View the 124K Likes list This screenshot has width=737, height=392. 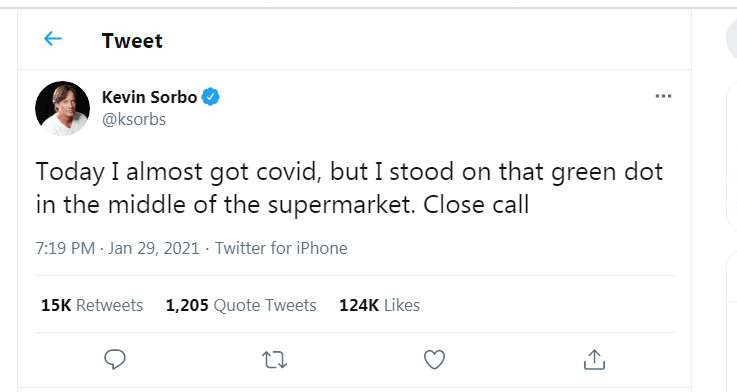coord(379,306)
